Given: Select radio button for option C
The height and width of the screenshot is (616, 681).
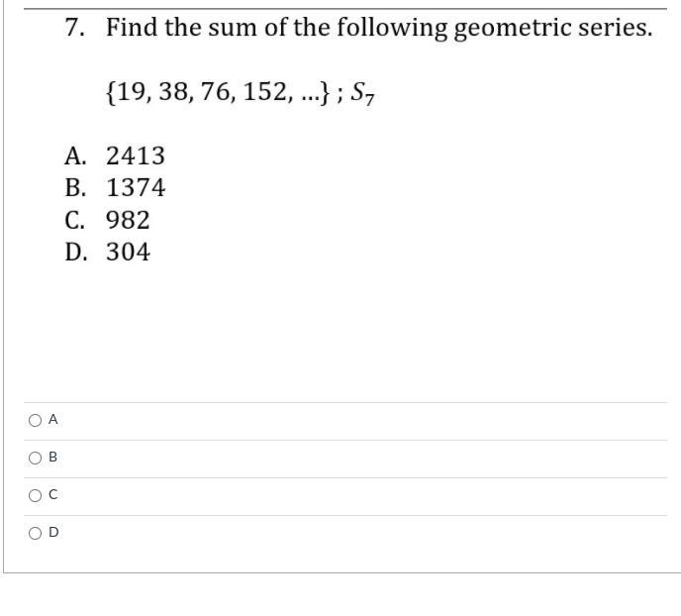Looking at the screenshot, I should (x=35, y=495).
